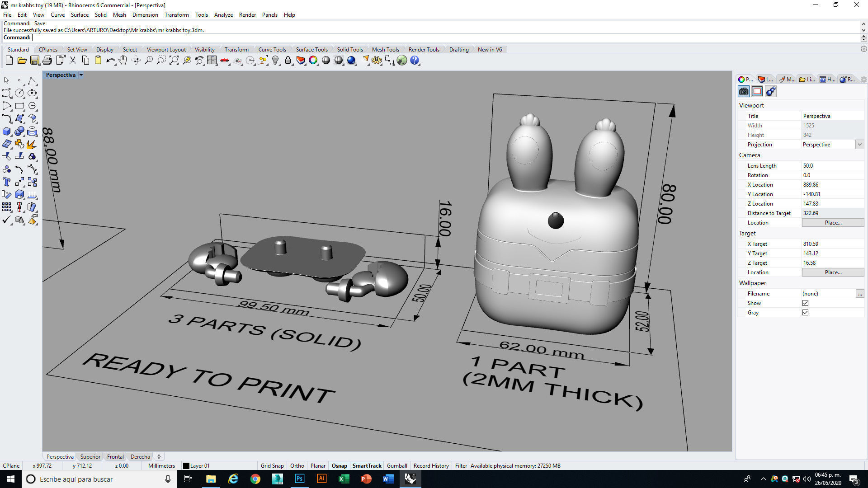Open the Mesh menu
The width and height of the screenshot is (868, 488).
coord(119,15)
